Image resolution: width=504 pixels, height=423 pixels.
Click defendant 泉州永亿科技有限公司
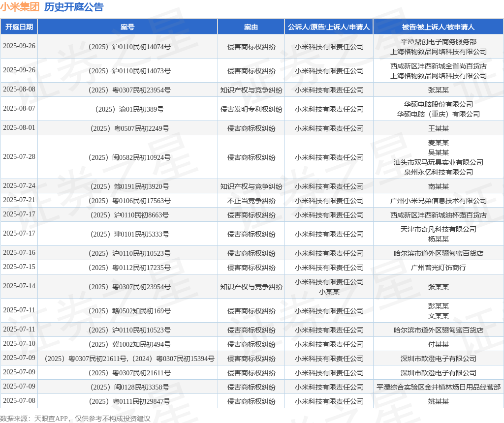click(x=439, y=173)
